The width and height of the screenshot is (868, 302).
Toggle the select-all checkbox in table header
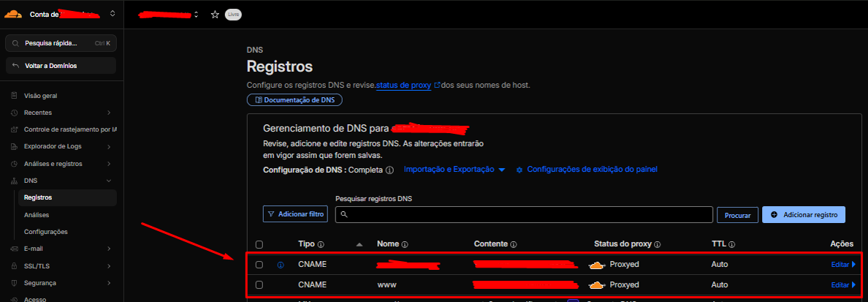coord(259,244)
